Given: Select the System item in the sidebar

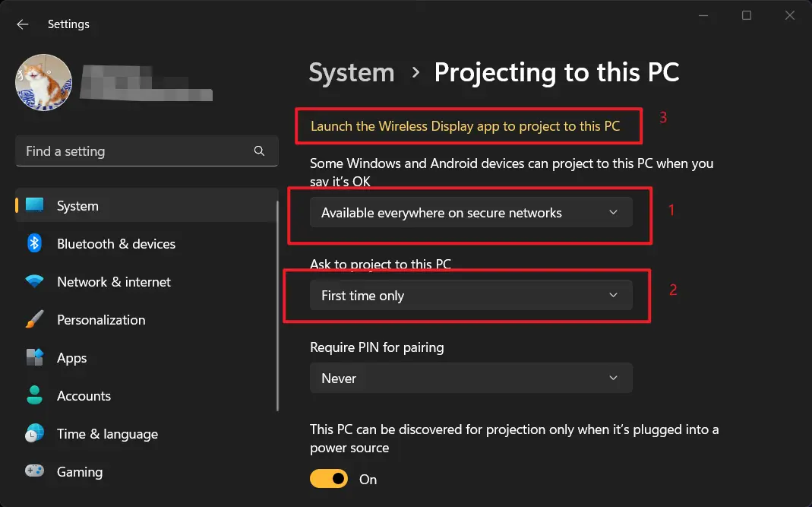Looking at the screenshot, I should point(77,205).
